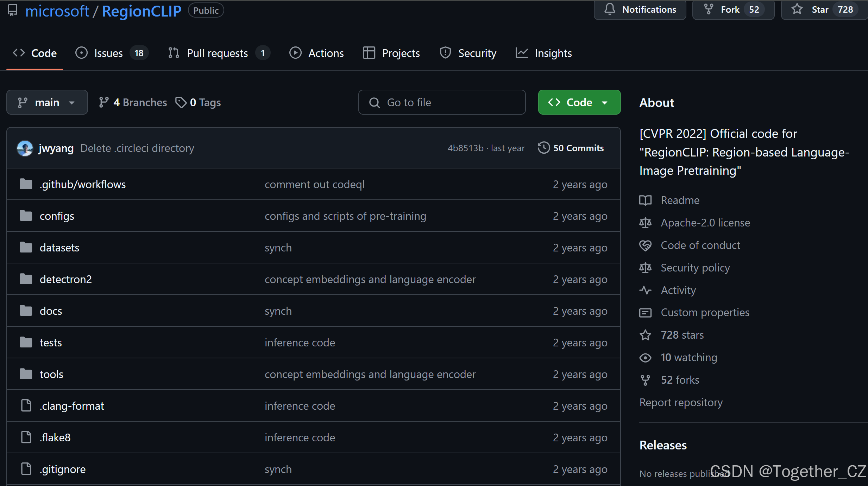Click the Report repository link
868x486 pixels.
[681, 402]
